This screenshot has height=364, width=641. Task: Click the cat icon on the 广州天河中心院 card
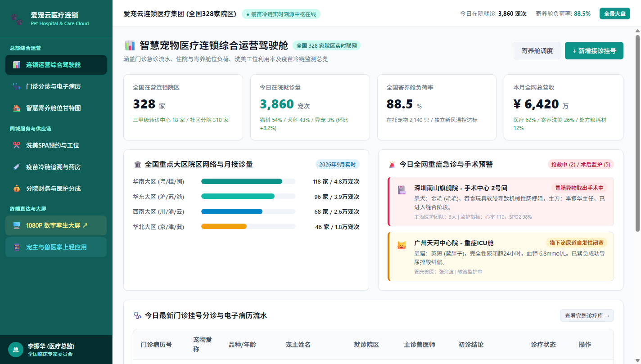(402, 245)
